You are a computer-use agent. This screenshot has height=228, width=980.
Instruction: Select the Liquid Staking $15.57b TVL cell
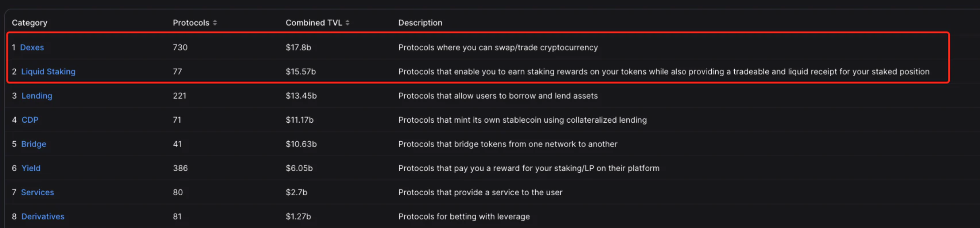click(301, 72)
